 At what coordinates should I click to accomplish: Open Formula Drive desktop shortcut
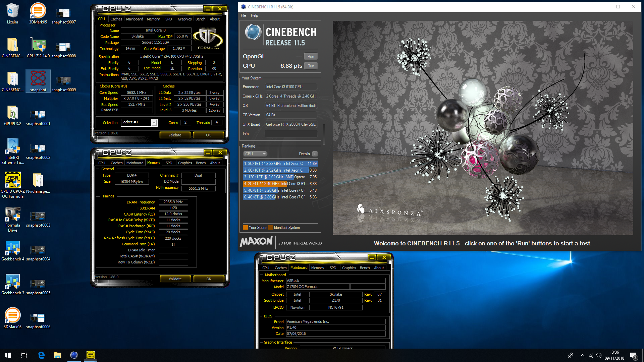tap(12, 219)
